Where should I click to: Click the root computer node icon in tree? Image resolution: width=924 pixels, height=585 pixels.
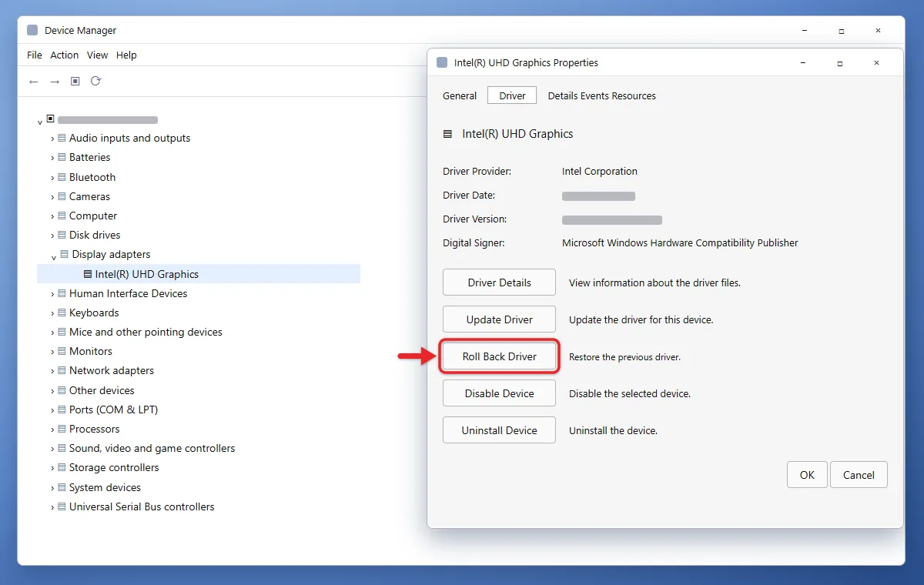pyautogui.click(x=51, y=119)
